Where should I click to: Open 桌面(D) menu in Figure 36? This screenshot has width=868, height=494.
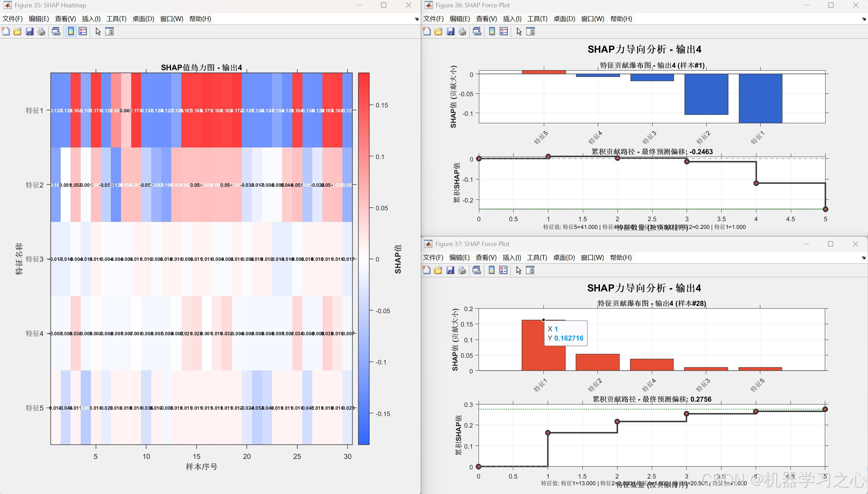click(564, 19)
